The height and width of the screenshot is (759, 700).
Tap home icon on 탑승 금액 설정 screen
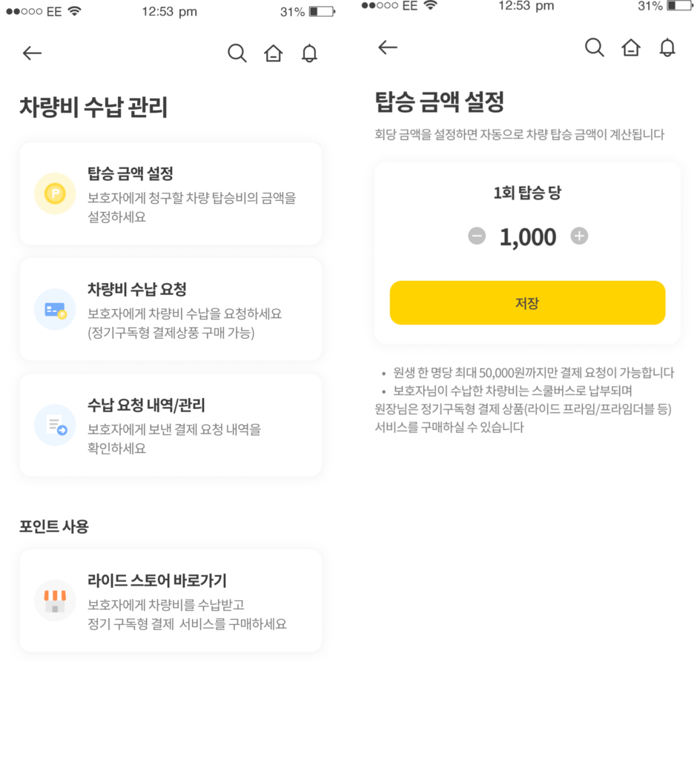[x=630, y=47]
